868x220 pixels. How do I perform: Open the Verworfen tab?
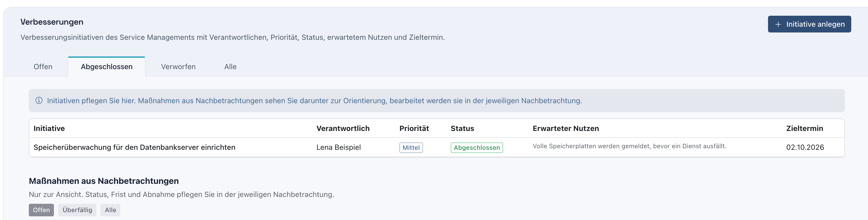point(178,67)
